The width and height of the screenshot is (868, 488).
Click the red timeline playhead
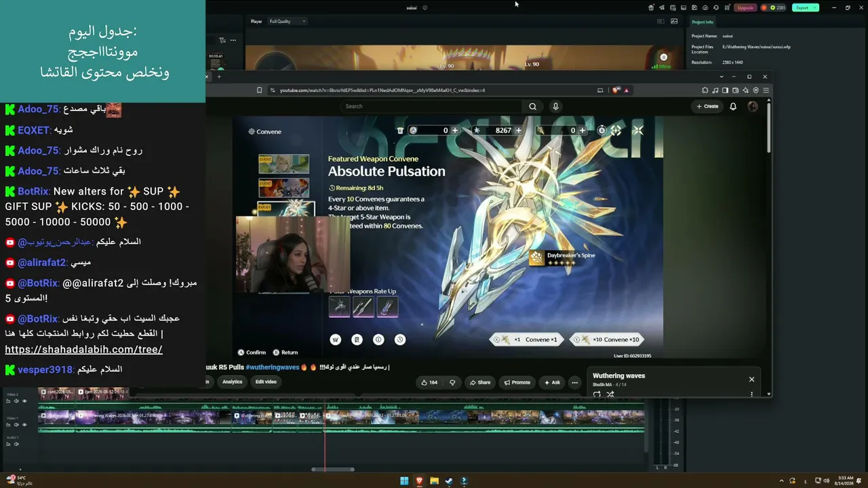point(325,434)
